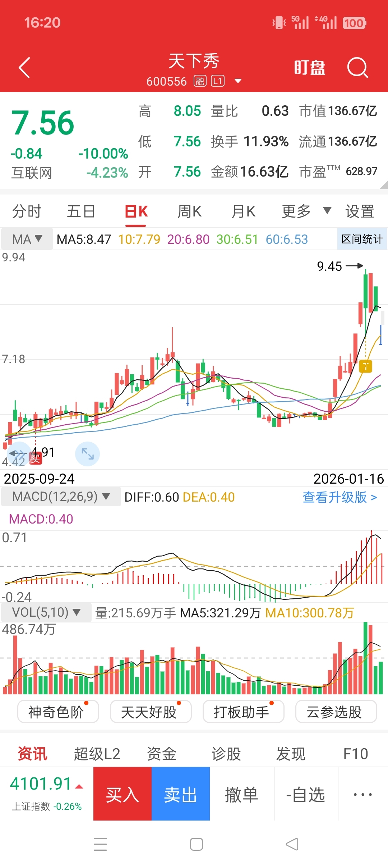388x868 pixels.
Task: Tap the red 买 buy marker
Action: coord(36,458)
